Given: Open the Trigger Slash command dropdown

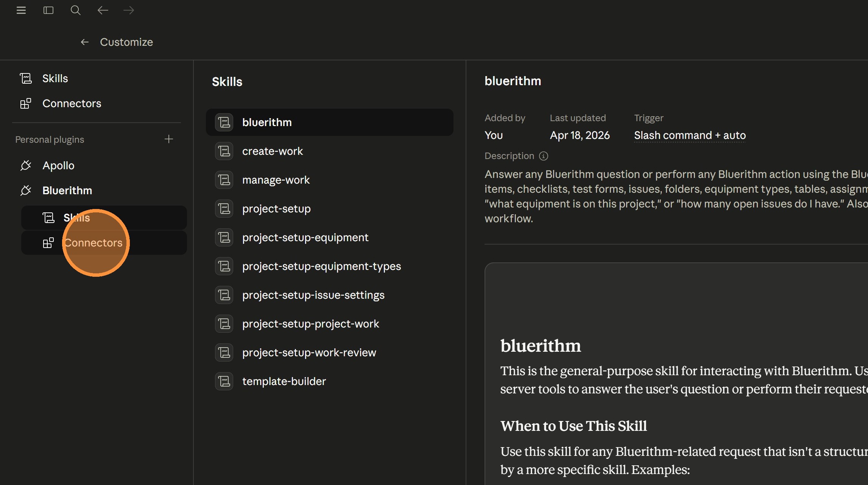Looking at the screenshot, I should (x=689, y=135).
